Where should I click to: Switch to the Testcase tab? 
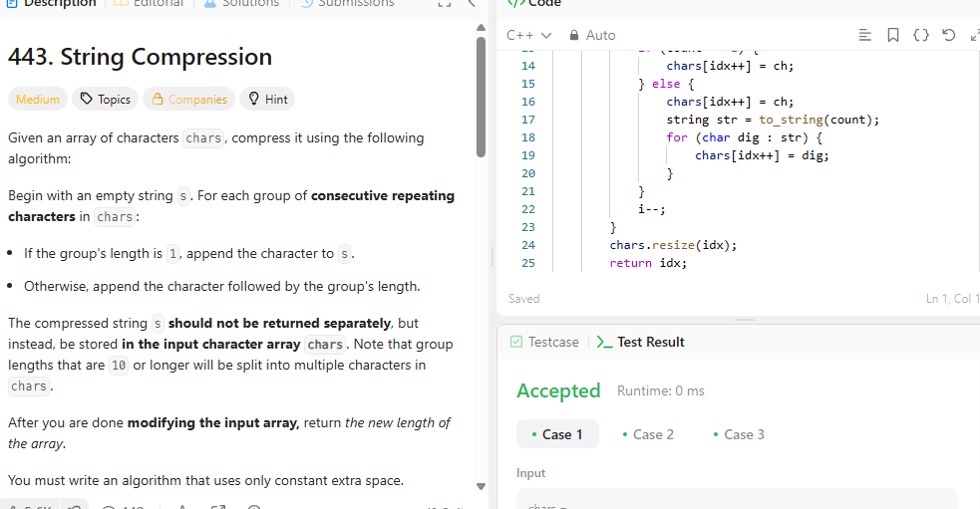coord(544,342)
